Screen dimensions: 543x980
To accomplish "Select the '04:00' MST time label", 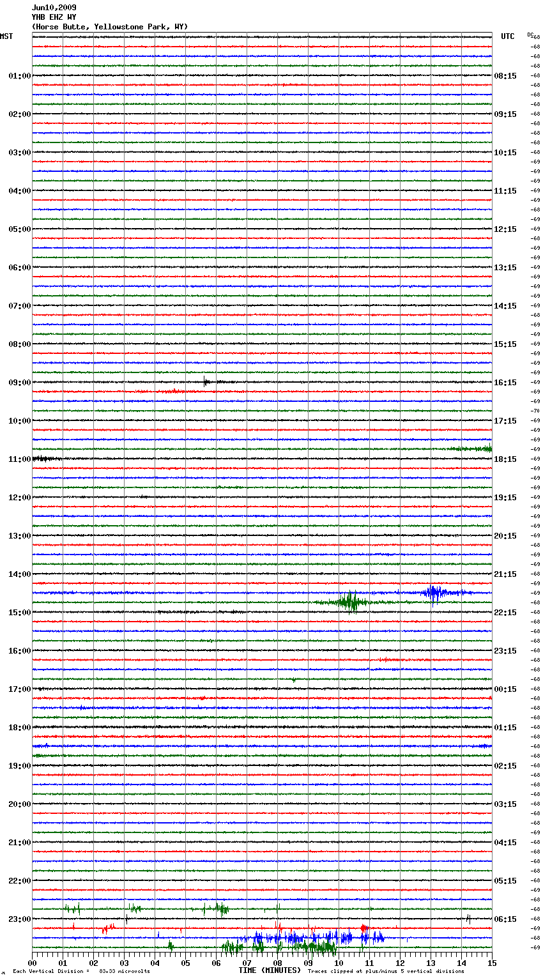I will click(20, 191).
